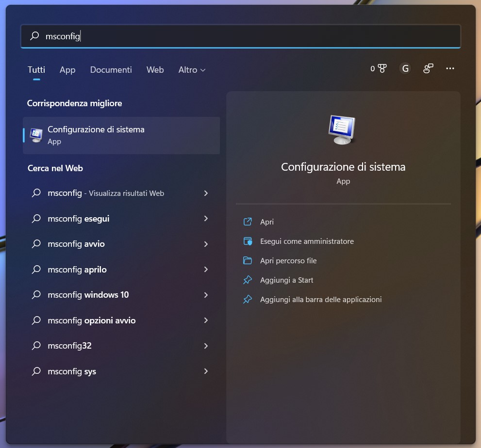The height and width of the screenshot is (448, 481).
Task: Click magnifier icon beside 'msconfig windows 10'
Action: pyautogui.click(x=36, y=295)
